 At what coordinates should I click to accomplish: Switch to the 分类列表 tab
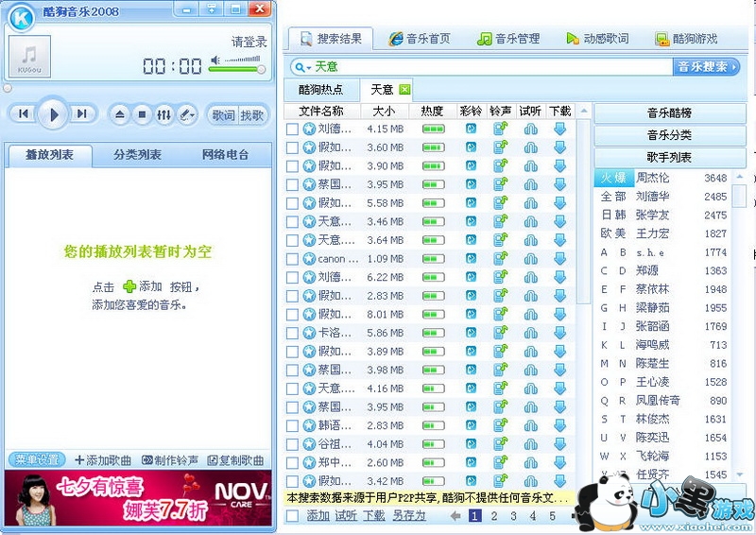tap(137, 155)
